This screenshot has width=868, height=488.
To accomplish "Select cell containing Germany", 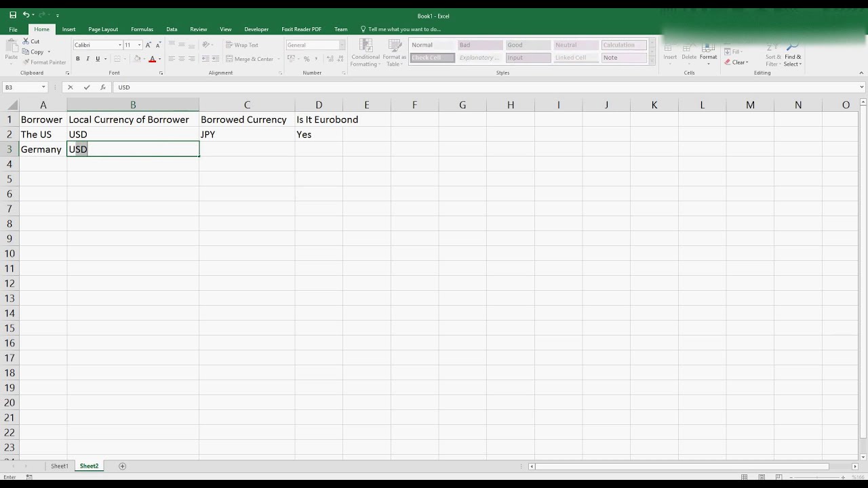I will coord(43,149).
